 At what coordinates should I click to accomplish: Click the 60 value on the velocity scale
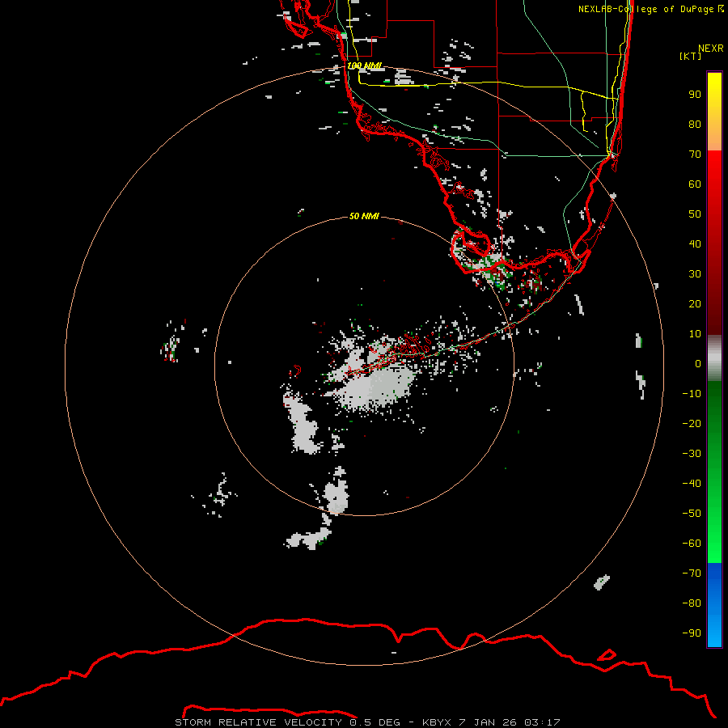coord(695,184)
